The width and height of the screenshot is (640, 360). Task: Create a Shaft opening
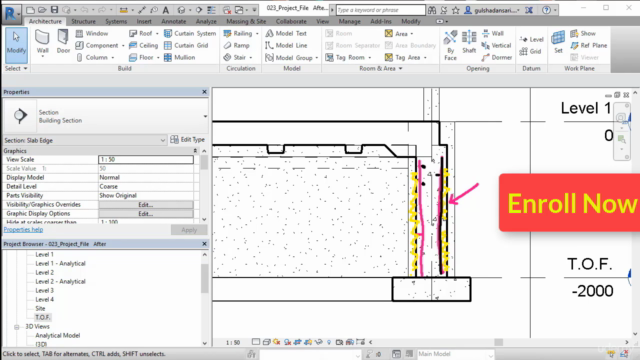[469, 42]
